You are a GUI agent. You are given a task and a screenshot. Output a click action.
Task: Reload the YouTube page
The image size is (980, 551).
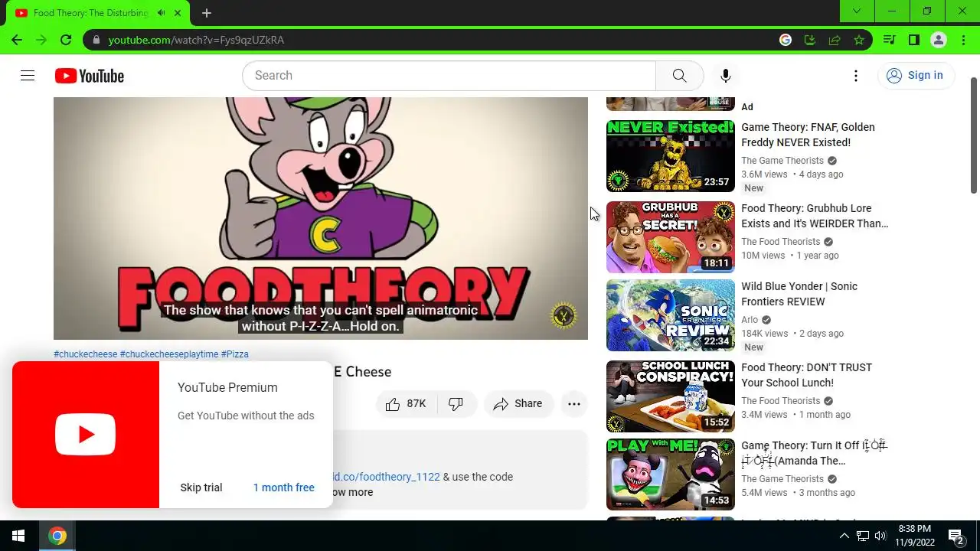pos(66,40)
